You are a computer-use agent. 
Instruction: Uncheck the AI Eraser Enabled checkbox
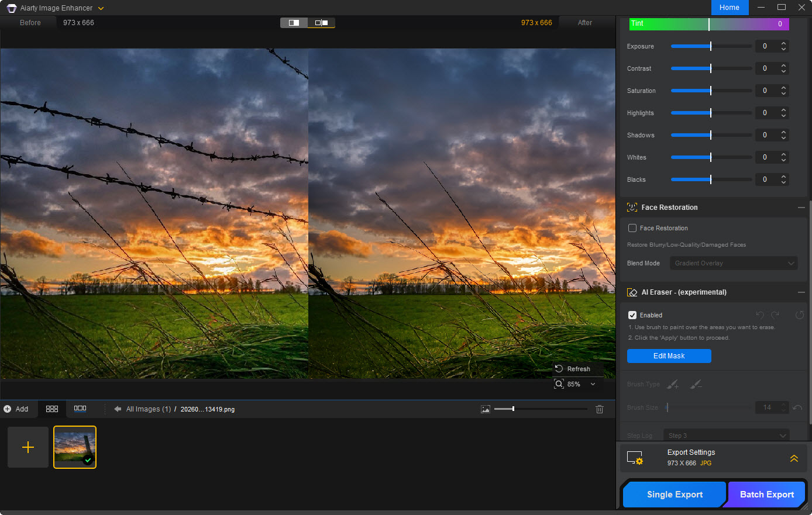pos(632,315)
